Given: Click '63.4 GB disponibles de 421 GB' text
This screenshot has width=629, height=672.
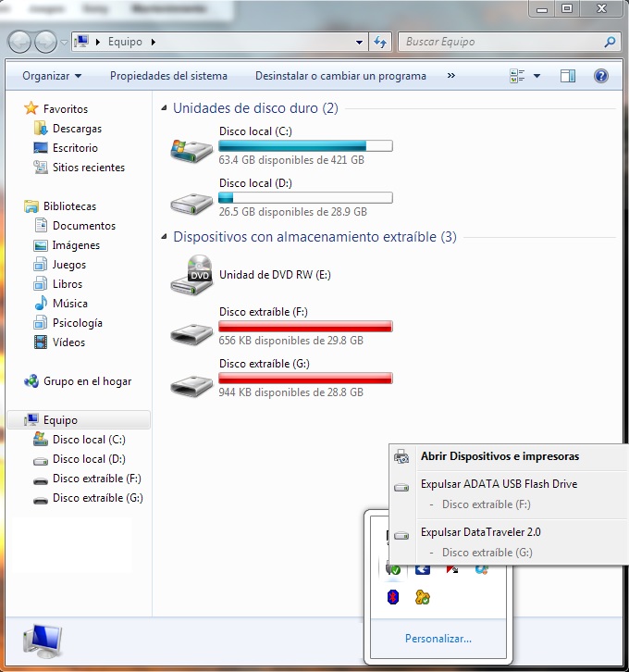Looking at the screenshot, I should [291, 160].
